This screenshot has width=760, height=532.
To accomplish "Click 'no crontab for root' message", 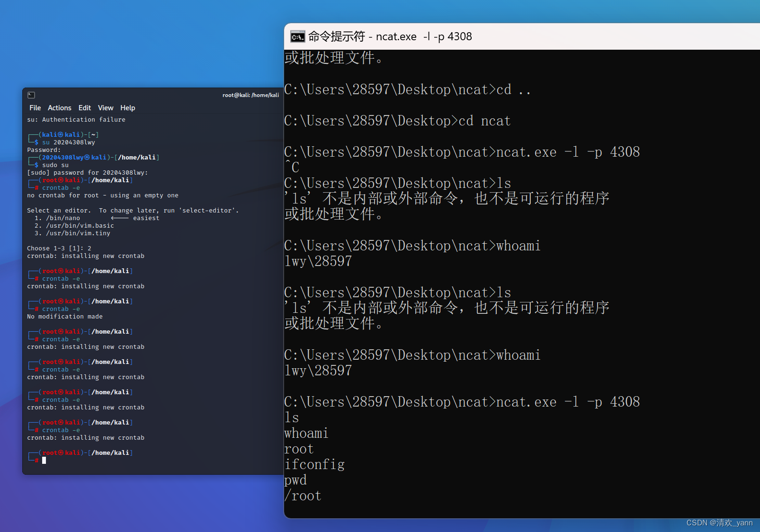I will (103, 195).
